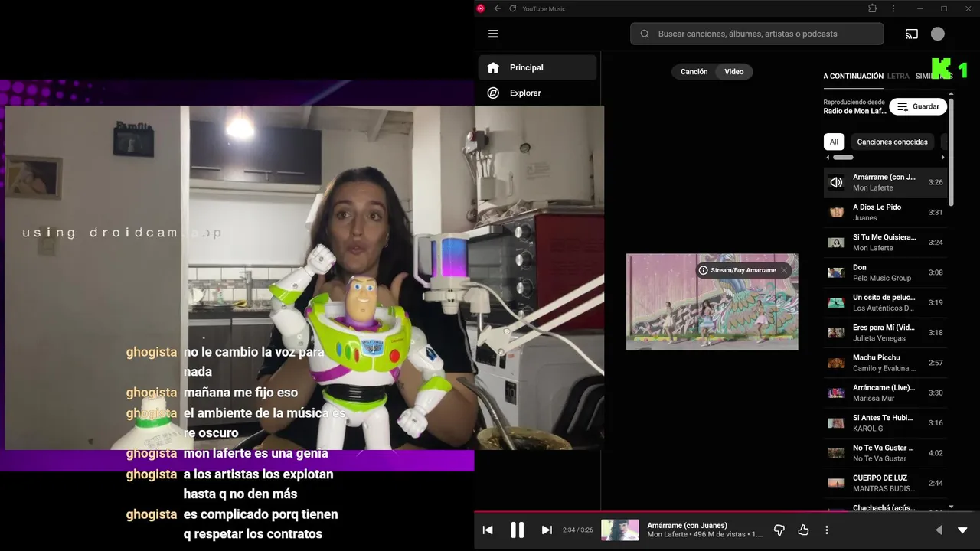Open the A CONTINUACIÓN tab
980x551 pixels.
pyautogui.click(x=853, y=76)
